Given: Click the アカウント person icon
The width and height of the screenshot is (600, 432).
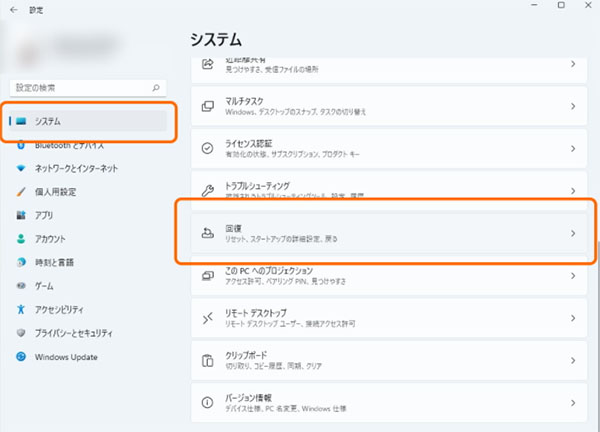Looking at the screenshot, I should [21, 239].
